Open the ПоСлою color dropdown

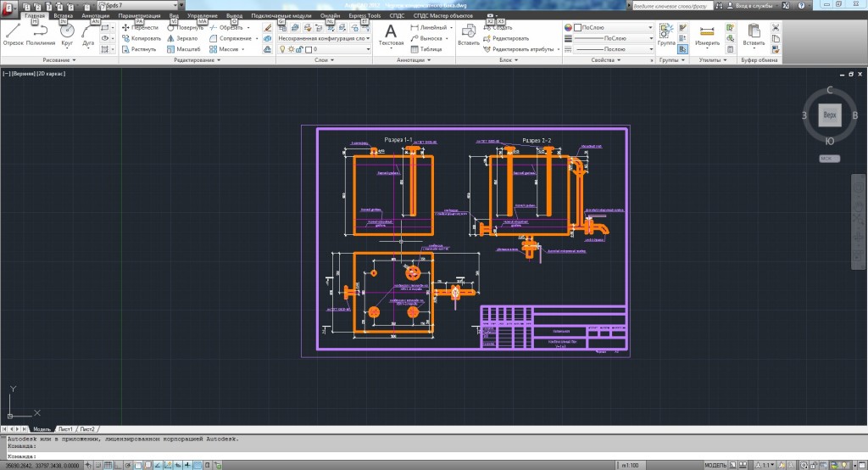point(614,27)
